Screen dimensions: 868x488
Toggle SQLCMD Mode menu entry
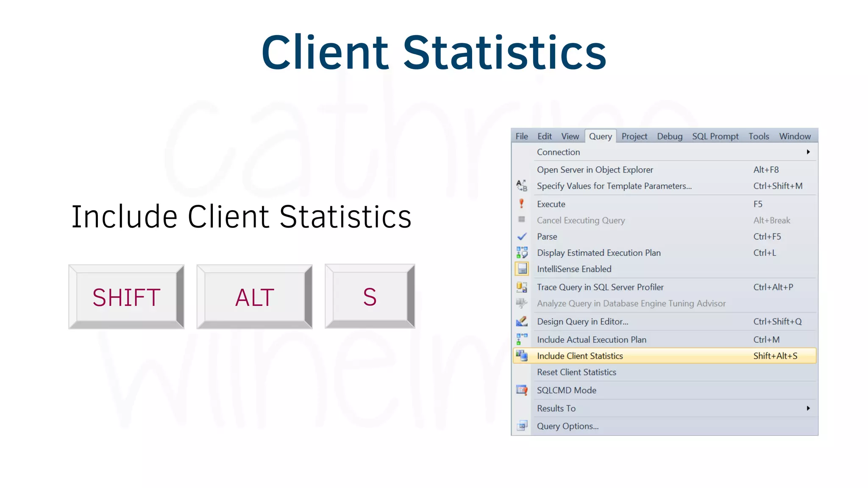665,390
